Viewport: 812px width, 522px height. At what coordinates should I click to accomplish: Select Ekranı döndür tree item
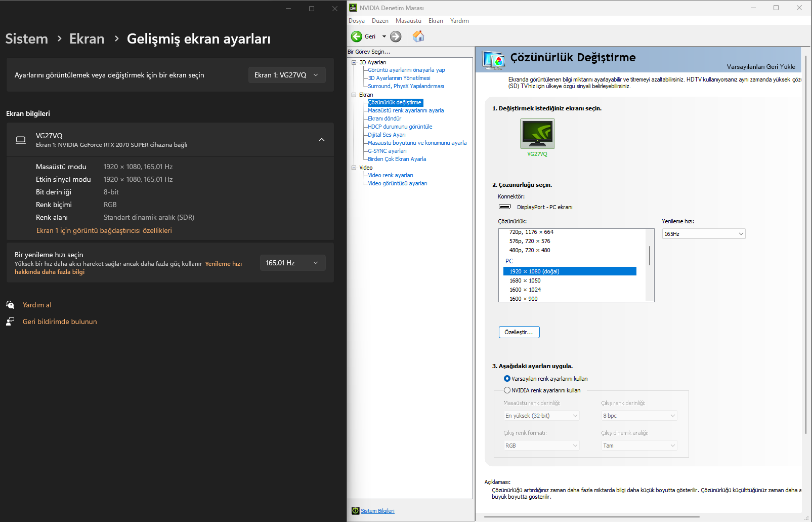pyautogui.click(x=384, y=118)
